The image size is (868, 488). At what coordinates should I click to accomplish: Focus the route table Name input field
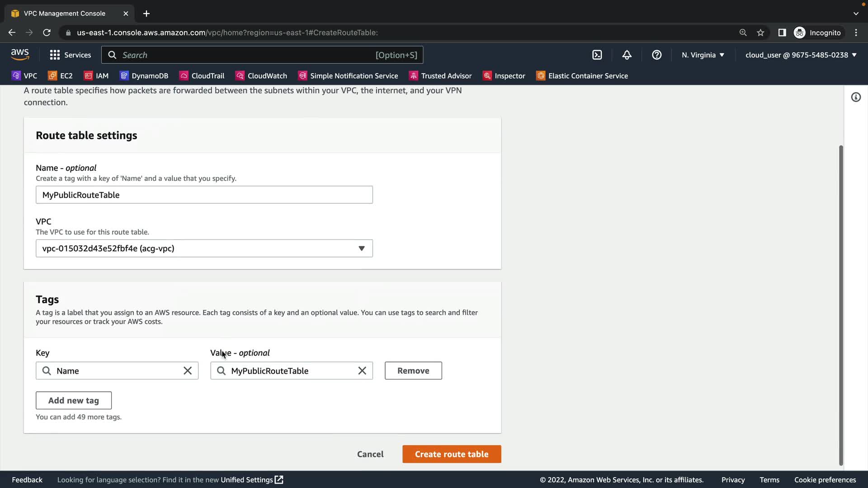click(x=204, y=195)
